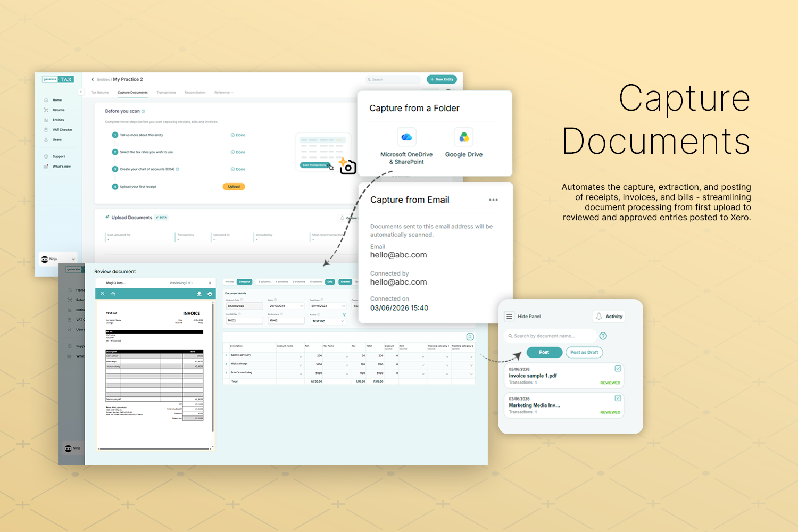Click help icon beside document search
This screenshot has width=798, height=532.
point(603,336)
